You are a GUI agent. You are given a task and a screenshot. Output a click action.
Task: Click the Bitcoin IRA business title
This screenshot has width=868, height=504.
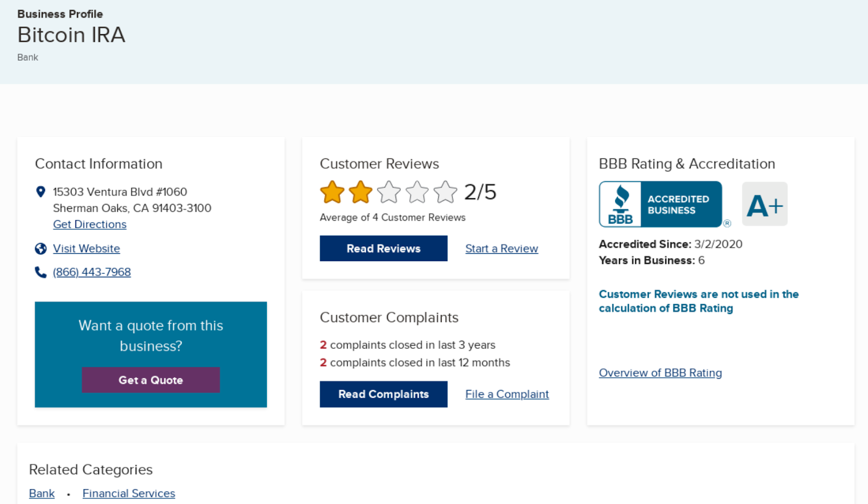pyautogui.click(x=71, y=35)
